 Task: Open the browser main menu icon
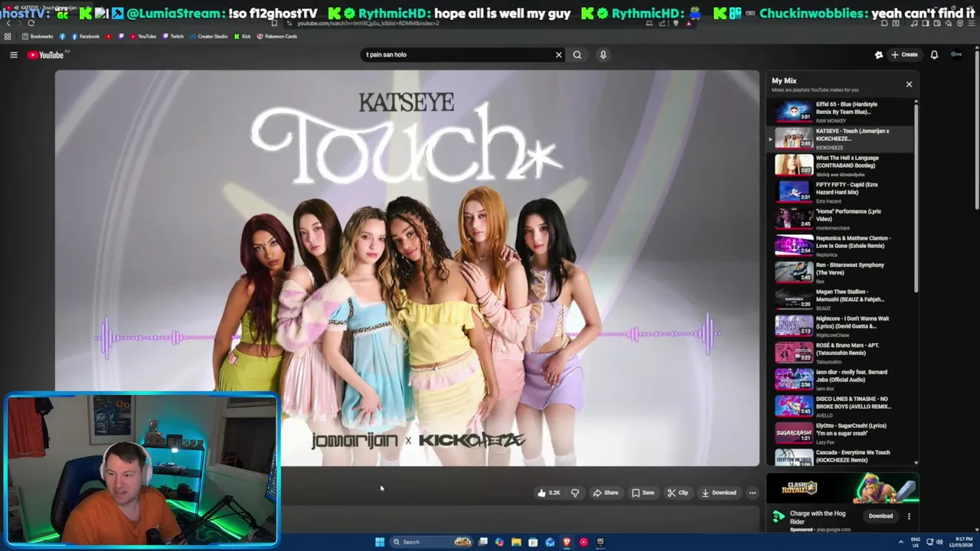click(971, 23)
